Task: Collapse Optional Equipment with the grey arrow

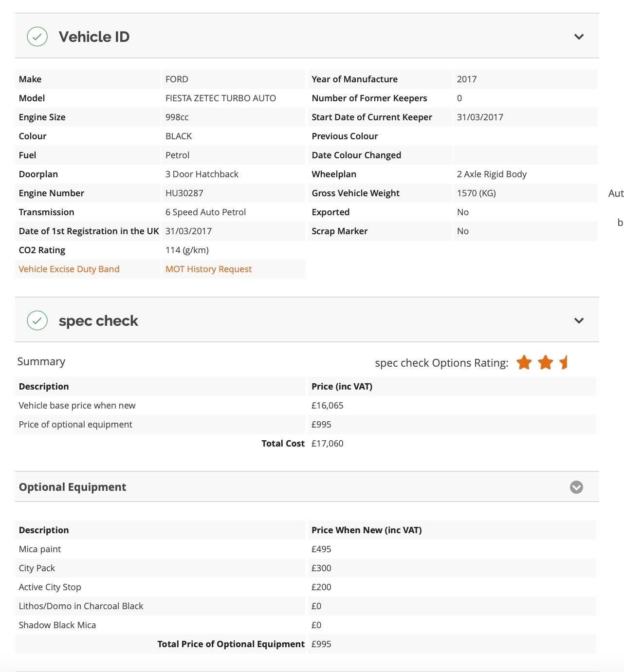Action: point(576,487)
